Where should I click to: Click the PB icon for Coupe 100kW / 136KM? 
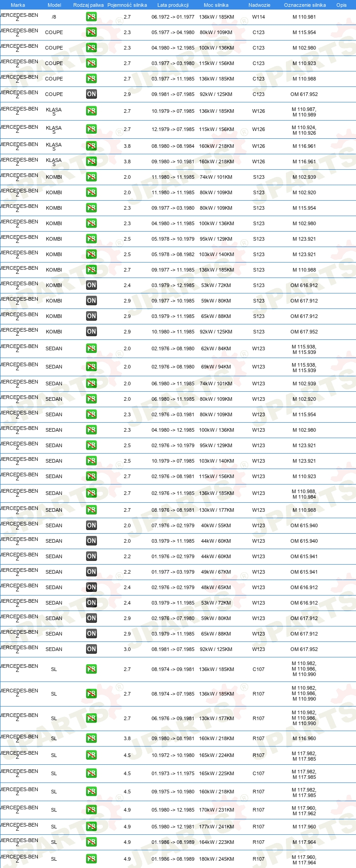point(92,48)
